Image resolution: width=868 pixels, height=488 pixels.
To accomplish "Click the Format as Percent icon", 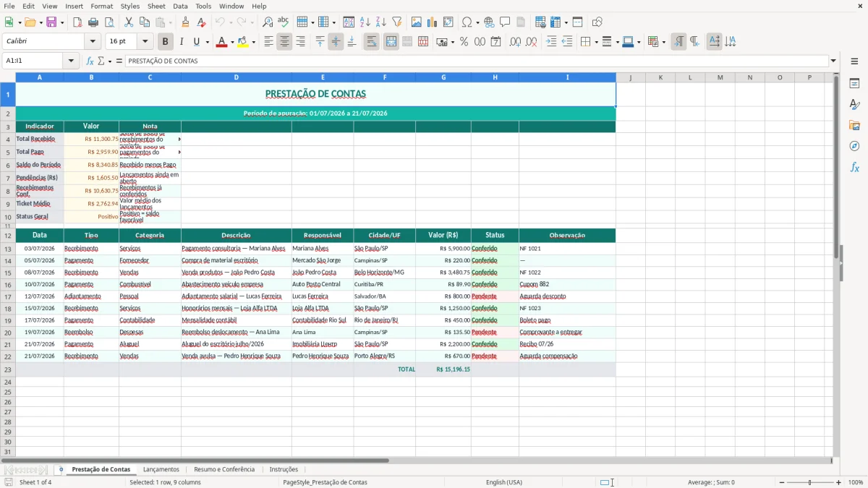I will click(464, 42).
